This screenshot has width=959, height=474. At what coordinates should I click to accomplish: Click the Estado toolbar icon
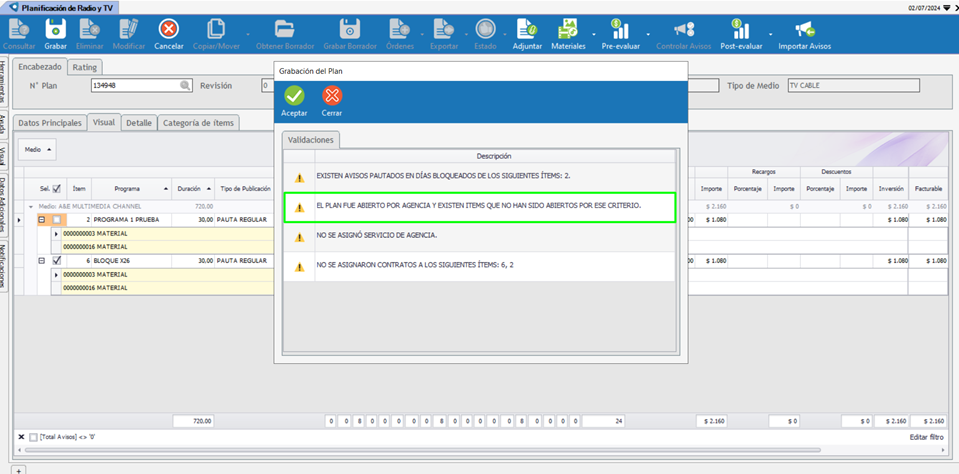485,29
